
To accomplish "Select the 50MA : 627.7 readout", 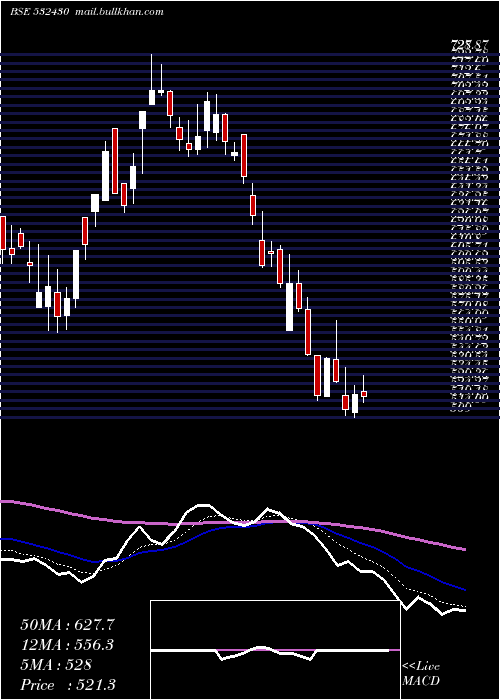I will (x=65, y=624).
